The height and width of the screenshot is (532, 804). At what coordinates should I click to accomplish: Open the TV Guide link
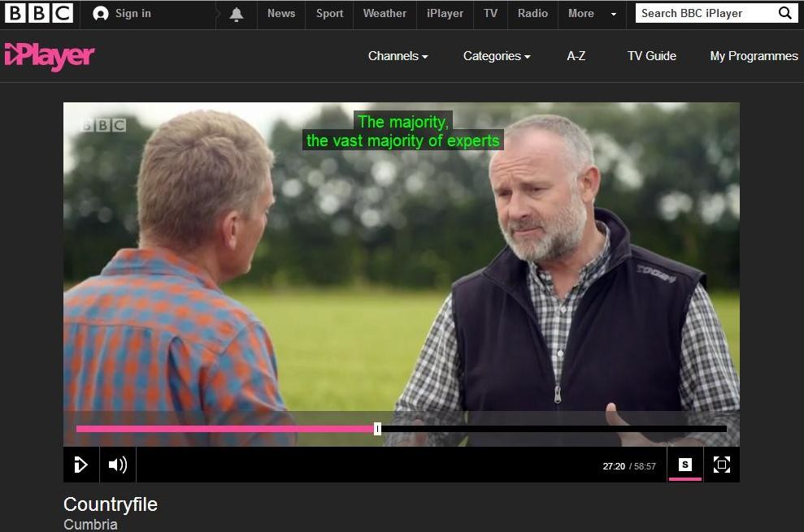[651, 56]
